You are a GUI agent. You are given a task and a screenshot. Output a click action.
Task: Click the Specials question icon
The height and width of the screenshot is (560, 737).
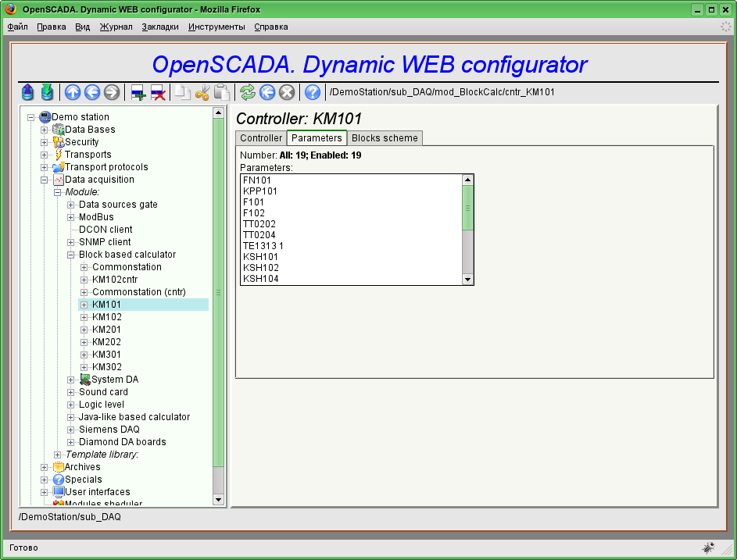(59, 480)
